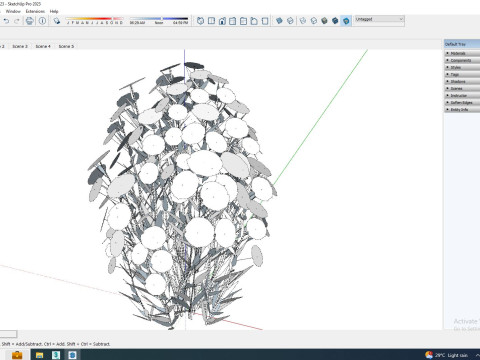Adjust the shadow date month slider
Screen dimensions: 480x360
95,19
